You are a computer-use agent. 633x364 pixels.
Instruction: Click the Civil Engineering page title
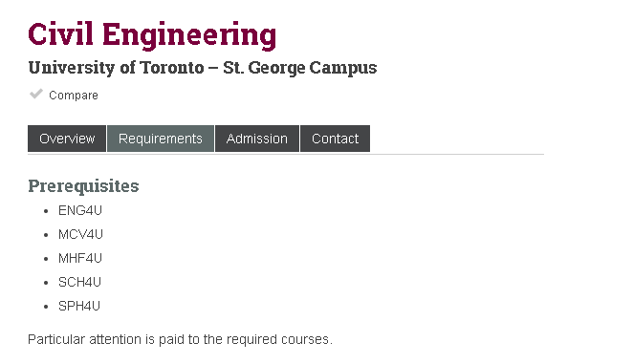(x=152, y=35)
